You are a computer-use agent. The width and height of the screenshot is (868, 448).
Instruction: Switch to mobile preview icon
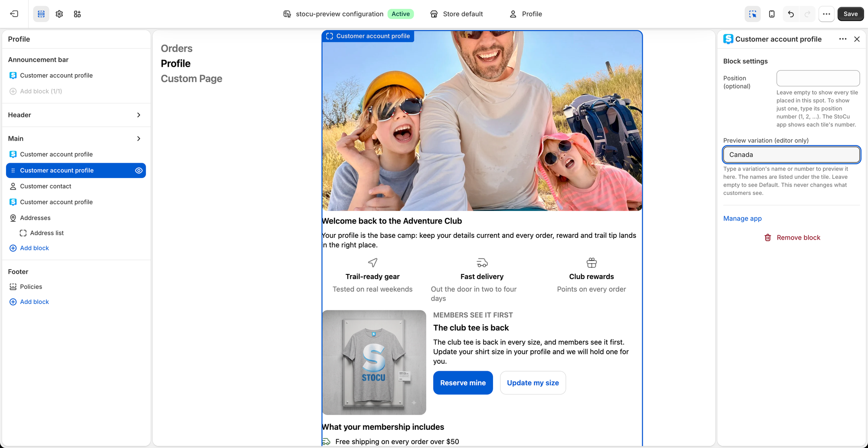click(x=772, y=14)
